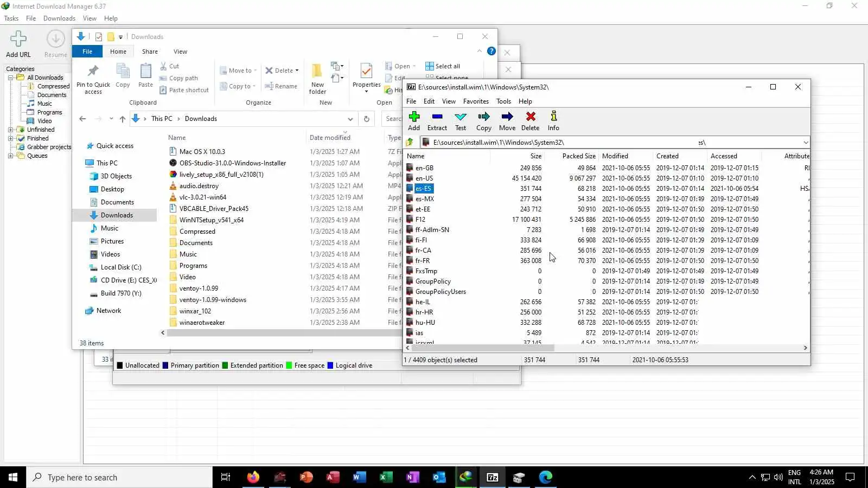The width and height of the screenshot is (868, 488).
Task: Refresh the Downloads folder view
Action: [367, 119]
